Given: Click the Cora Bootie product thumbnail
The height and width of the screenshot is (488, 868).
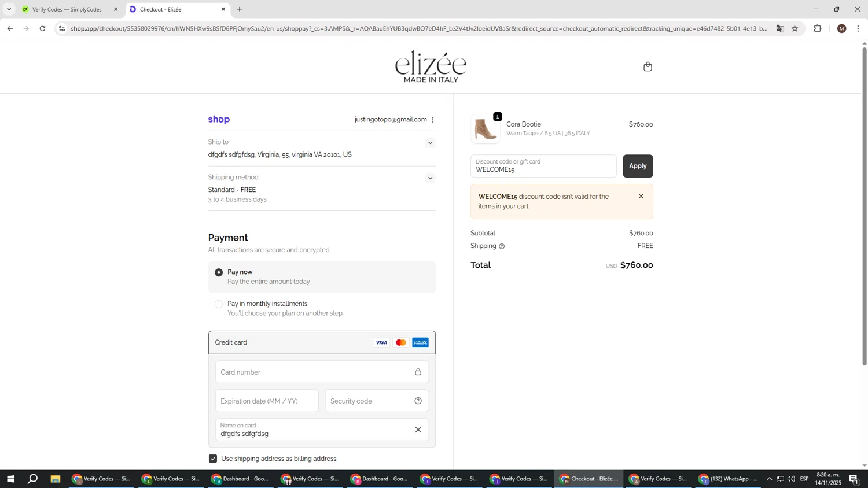Looking at the screenshot, I should point(485,129).
